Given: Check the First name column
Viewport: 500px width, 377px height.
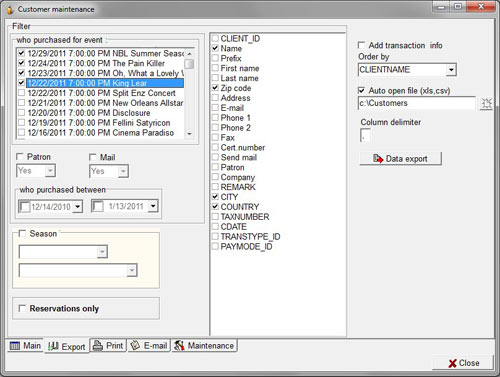Looking at the screenshot, I should pyautogui.click(x=215, y=68).
